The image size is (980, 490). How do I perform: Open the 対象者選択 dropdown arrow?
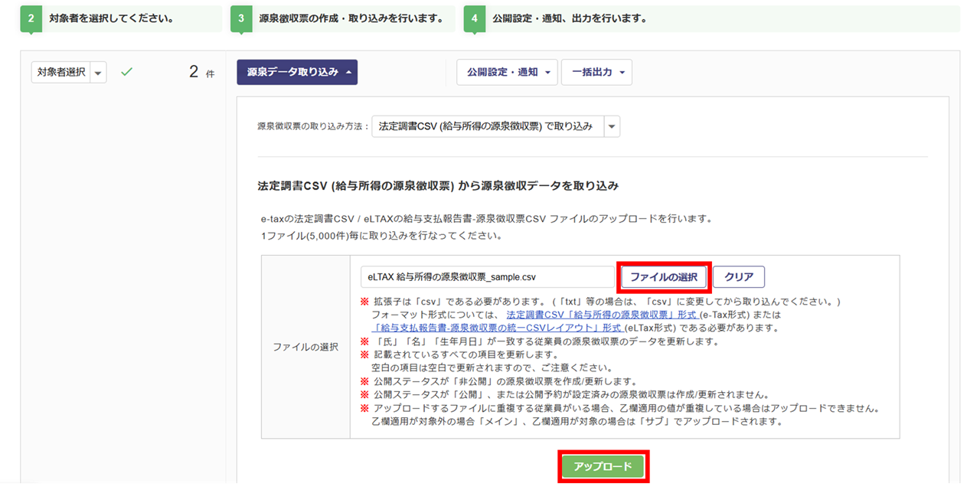[x=98, y=73]
